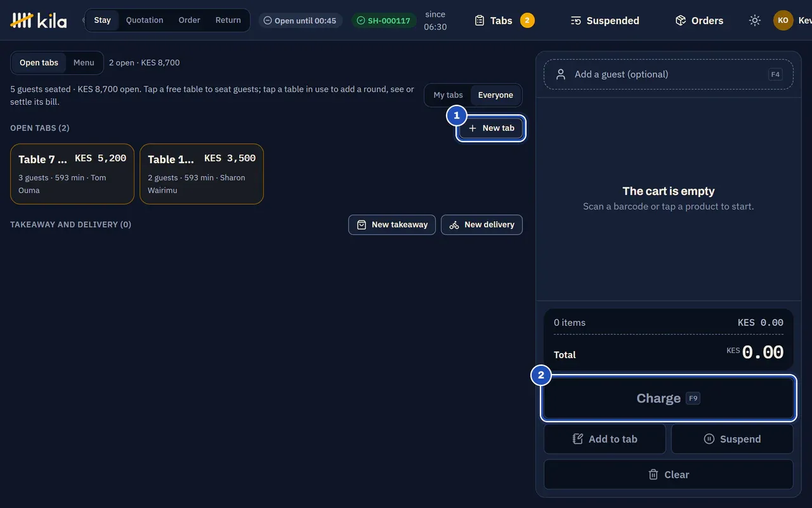Click the 'OPEN TABS (2)' heading
Image resolution: width=812 pixels, height=508 pixels.
(40, 128)
